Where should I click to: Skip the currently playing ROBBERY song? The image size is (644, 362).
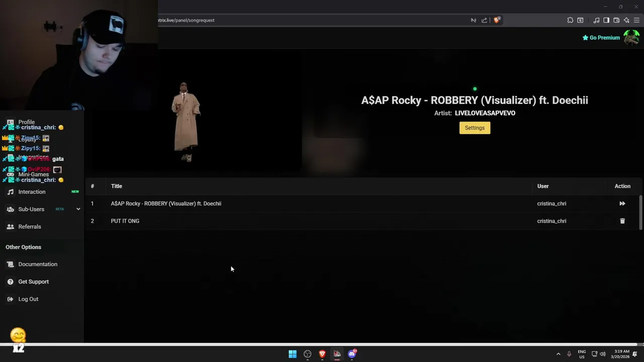622,204
